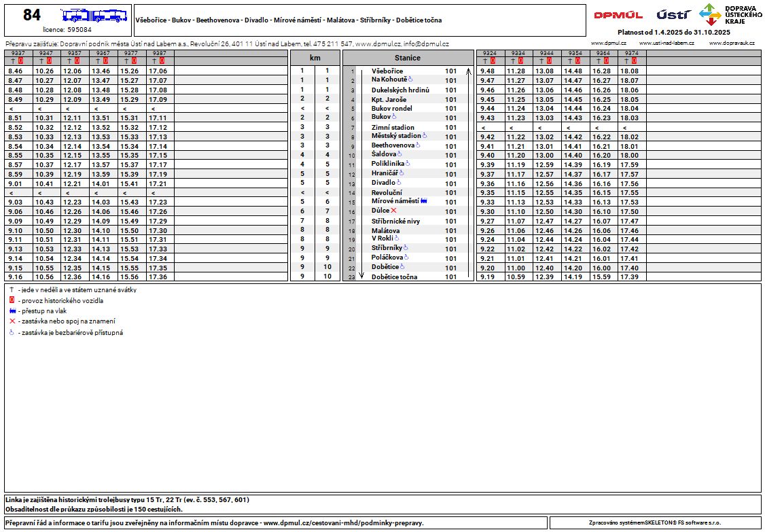Click the Kpt. Jaroše station name
765x532 pixels.
point(387,100)
